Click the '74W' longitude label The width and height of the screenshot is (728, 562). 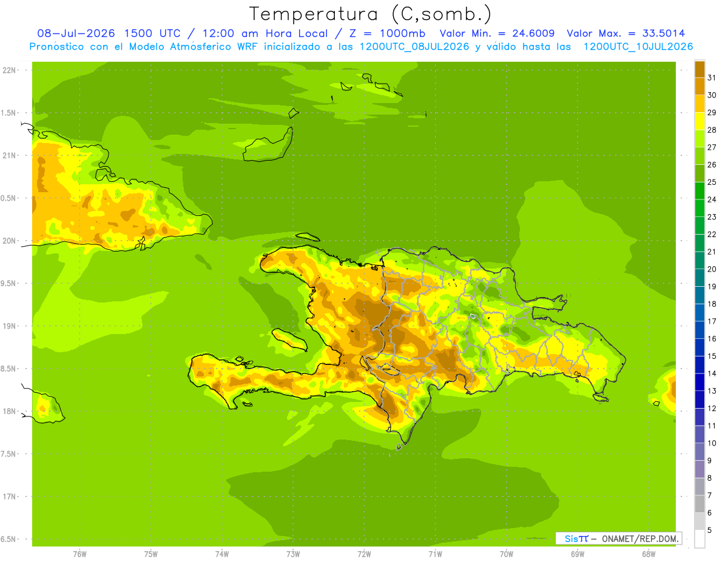(222, 554)
